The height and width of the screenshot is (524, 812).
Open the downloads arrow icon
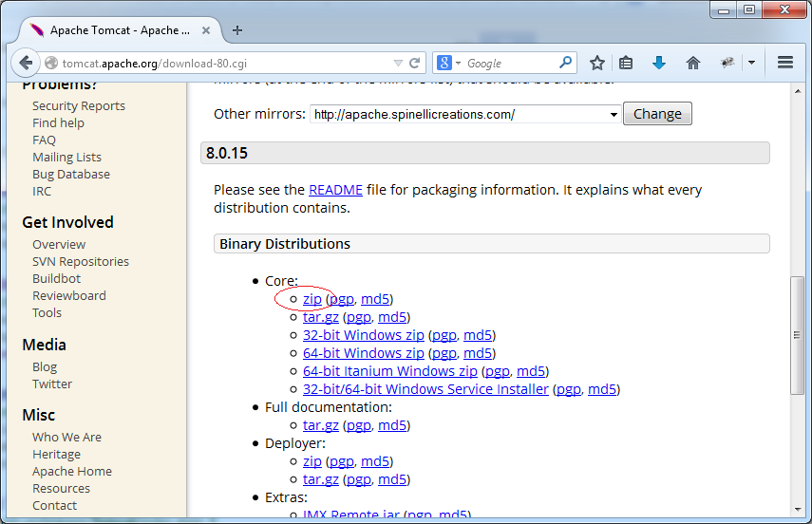coord(659,64)
